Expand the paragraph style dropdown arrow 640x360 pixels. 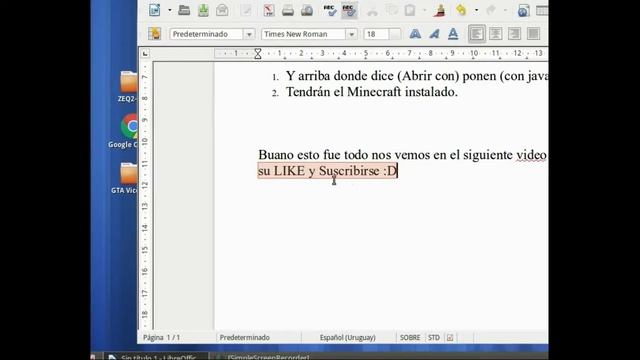pyautogui.click(x=249, y=34)
